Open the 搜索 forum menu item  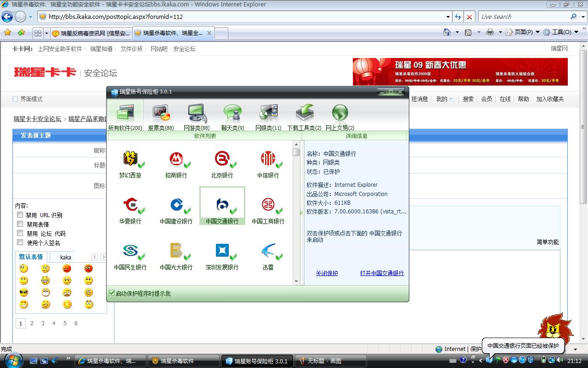tap(468, 99)
